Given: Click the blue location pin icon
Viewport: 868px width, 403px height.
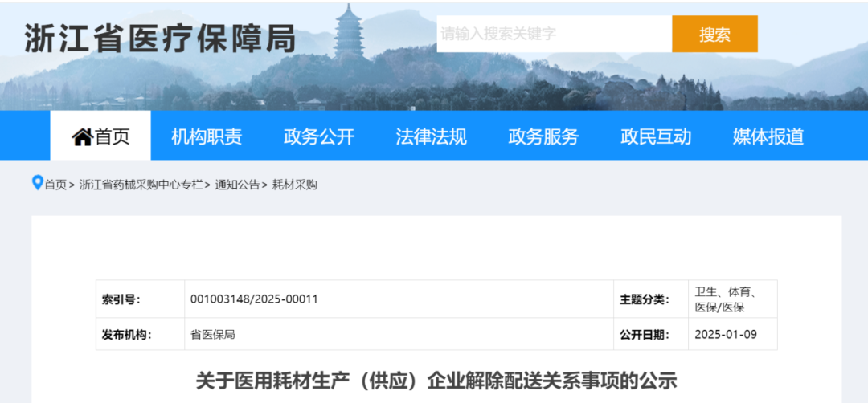Looking at the screenshot, I should [38, 183].
